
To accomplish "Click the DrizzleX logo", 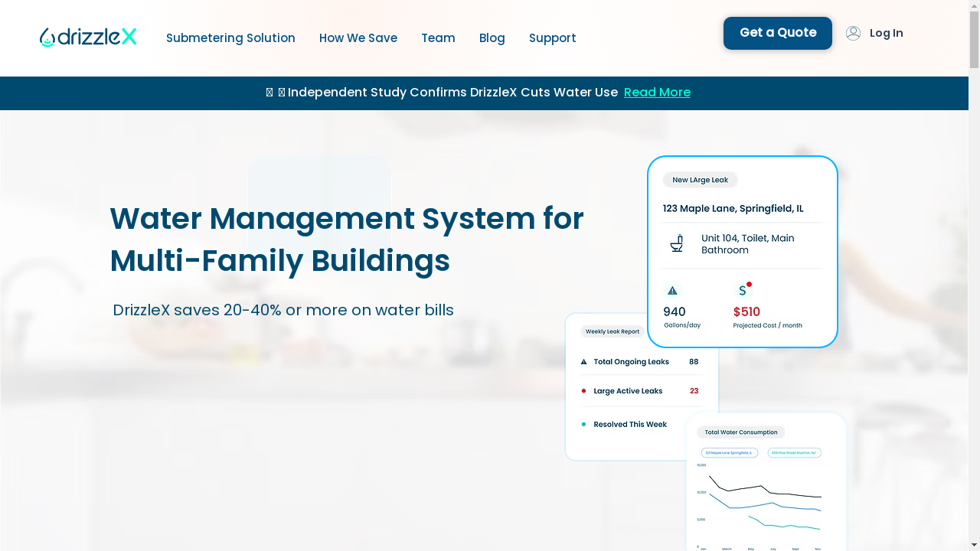I will (88, 37).
